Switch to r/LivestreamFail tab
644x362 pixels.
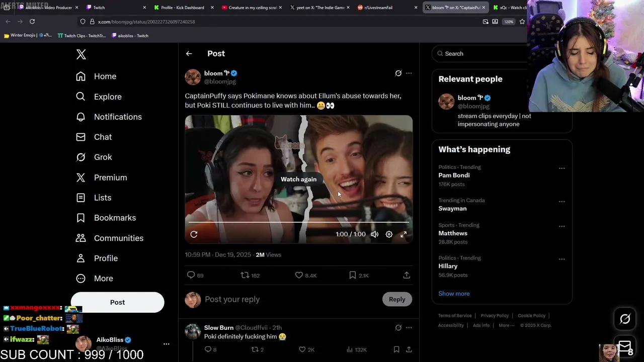(387, 8)
